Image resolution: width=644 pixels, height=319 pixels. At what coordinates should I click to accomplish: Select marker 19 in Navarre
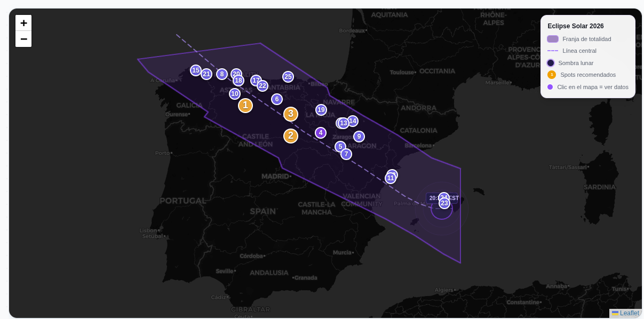point(321,109)
